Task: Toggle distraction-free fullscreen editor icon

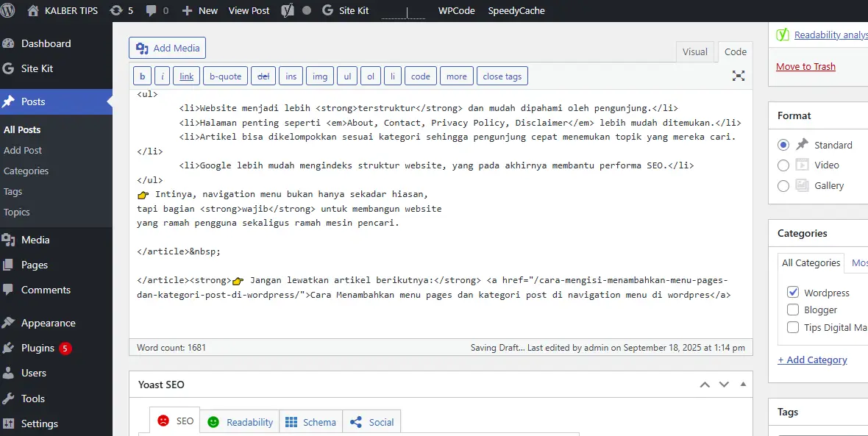Action: pyautogui.click(x=739, y=76)
